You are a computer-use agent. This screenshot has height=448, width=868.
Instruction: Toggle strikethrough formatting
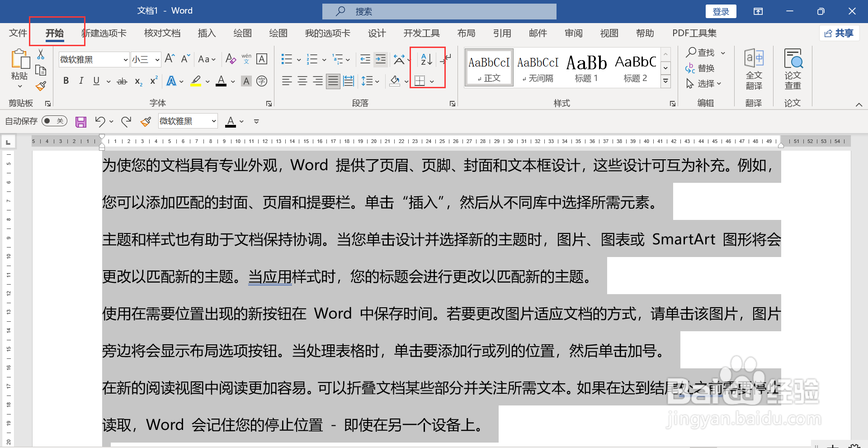[x=122, y=81]
